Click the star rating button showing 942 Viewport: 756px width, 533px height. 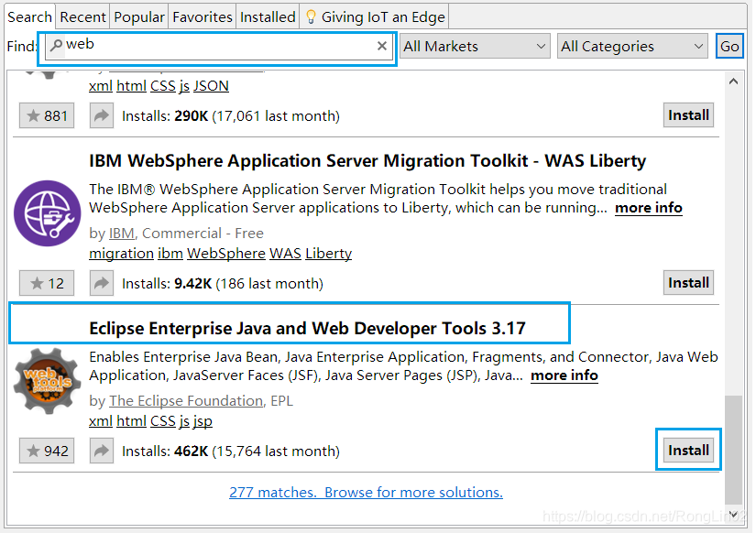click(47, 451)
